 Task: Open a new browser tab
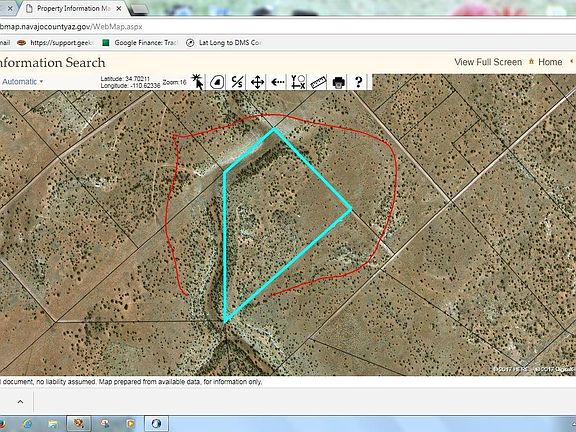pyautogui.click(x=140, y=9)
